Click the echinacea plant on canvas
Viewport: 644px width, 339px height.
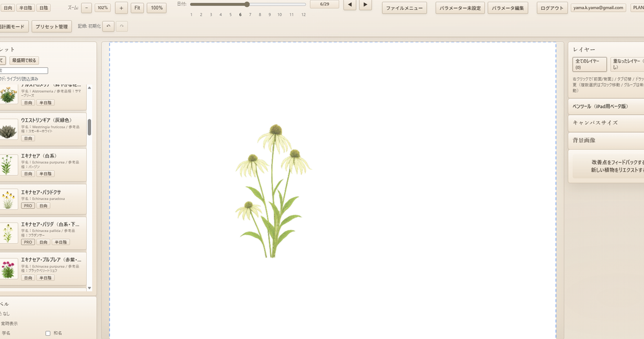[273, 191]
